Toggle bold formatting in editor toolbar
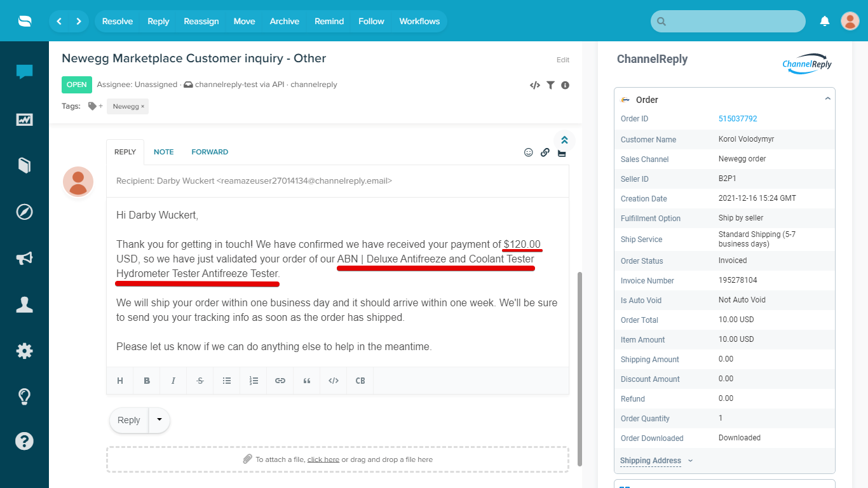Screen dimensions: 868x488 [x=147, y=381]
